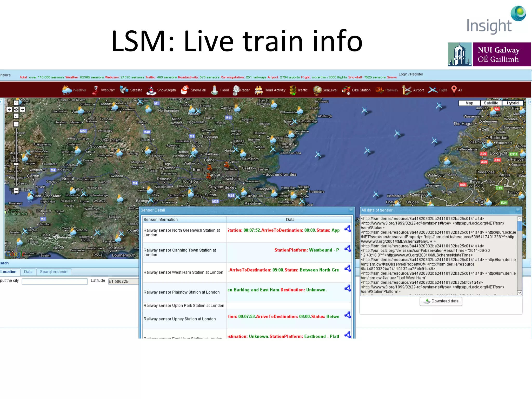Select 'Railway sensor Upton Park Station' row

[247, 305]
